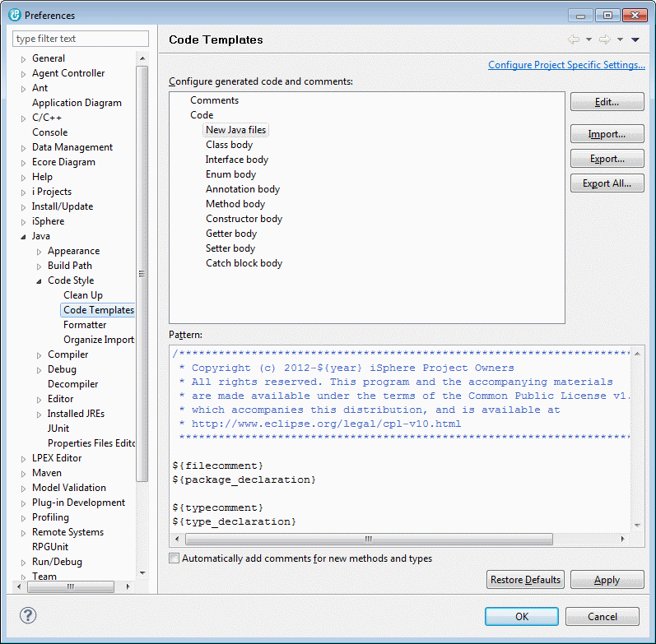Click the Apply button

point(607,580)
